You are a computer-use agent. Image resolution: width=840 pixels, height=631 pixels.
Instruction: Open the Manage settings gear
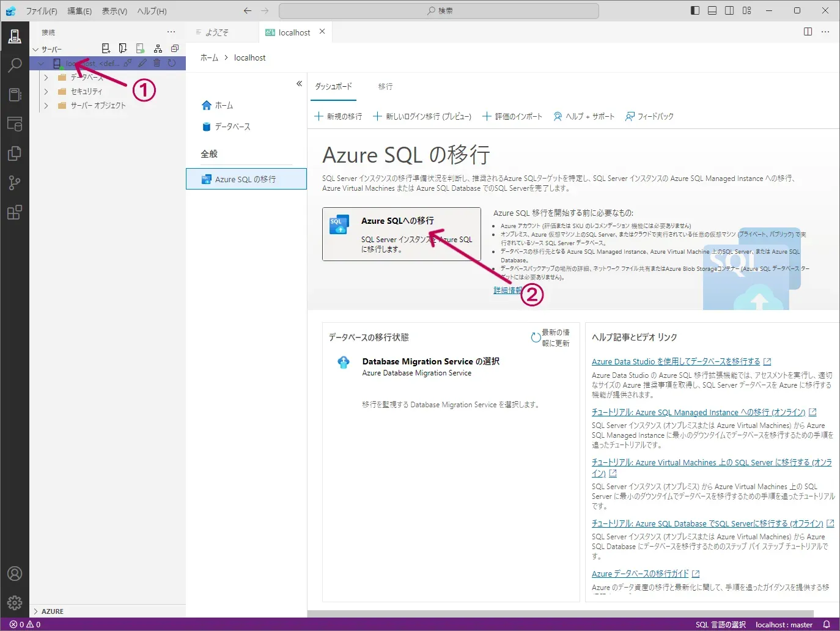pyautogui.click(x=15, y=603)
